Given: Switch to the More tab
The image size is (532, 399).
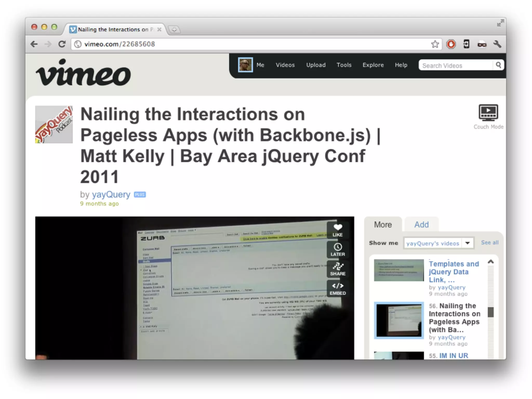Looking at the screenshot, I should 383,224.
